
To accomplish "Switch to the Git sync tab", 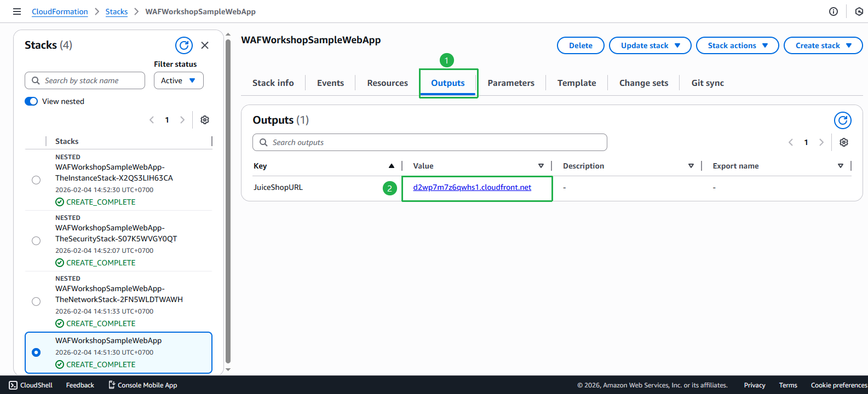I will 708,83.
